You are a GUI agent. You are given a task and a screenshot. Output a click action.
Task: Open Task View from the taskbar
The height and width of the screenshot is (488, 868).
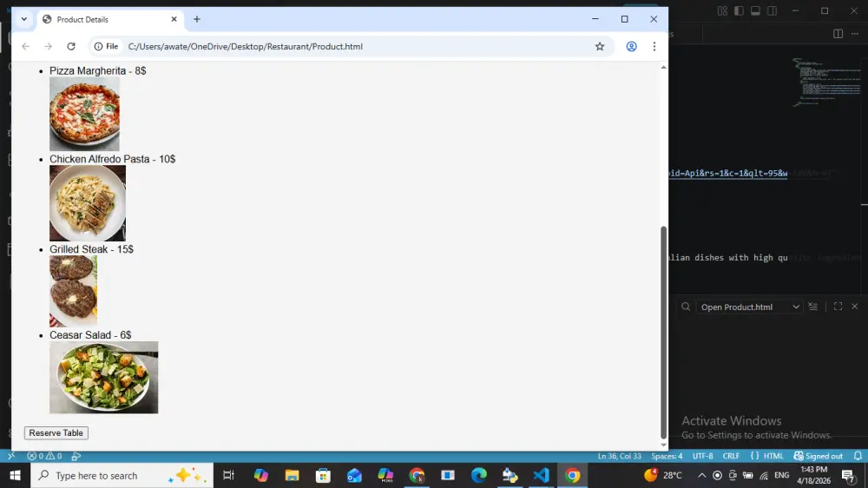pyautogui.click(x=228, y=475)
